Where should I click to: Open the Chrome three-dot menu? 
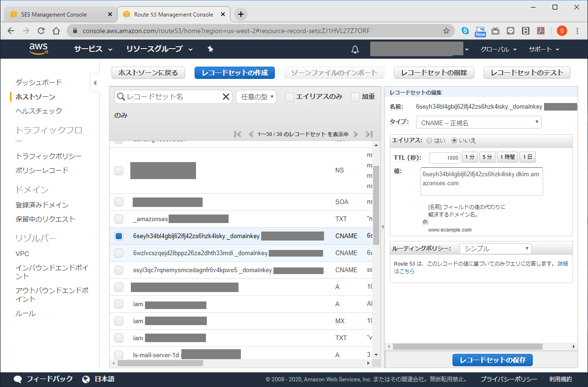[x=578, y=31]
